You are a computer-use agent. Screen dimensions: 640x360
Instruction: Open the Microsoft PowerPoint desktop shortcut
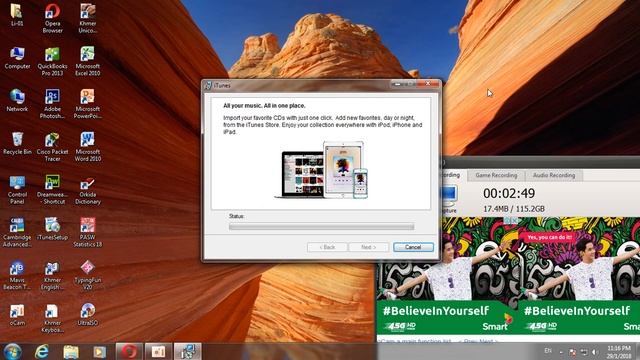click(87, 104)
